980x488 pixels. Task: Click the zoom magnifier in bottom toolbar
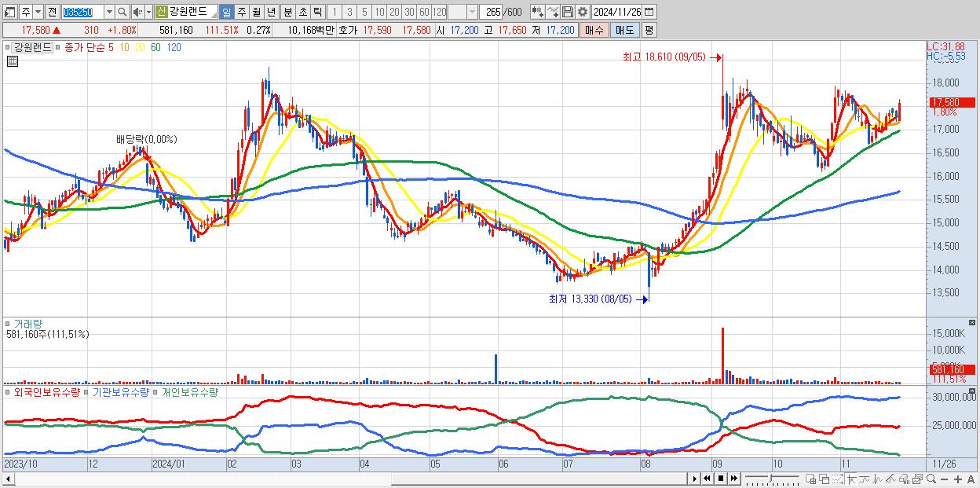click(x=931, y=479)
